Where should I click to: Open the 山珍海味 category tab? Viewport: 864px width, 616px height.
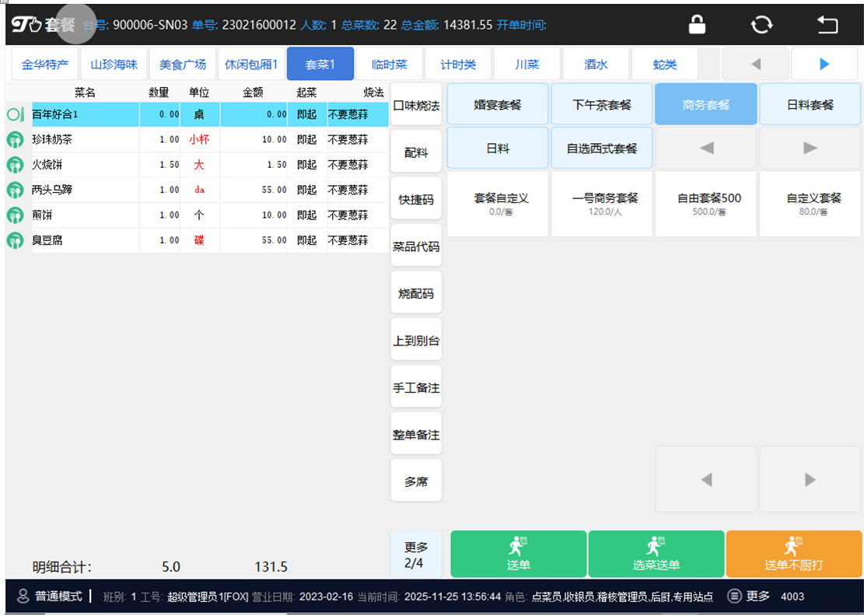(x=114, y=65)
